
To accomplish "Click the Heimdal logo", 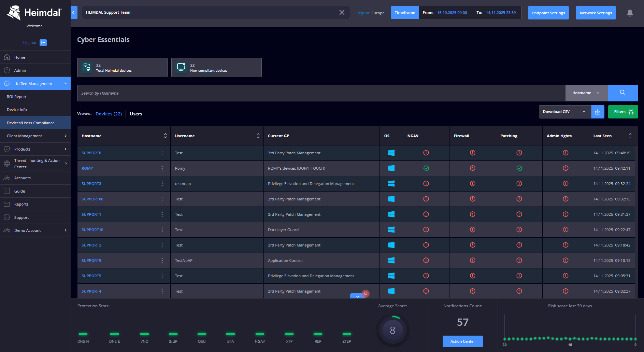I will point(34,13).
